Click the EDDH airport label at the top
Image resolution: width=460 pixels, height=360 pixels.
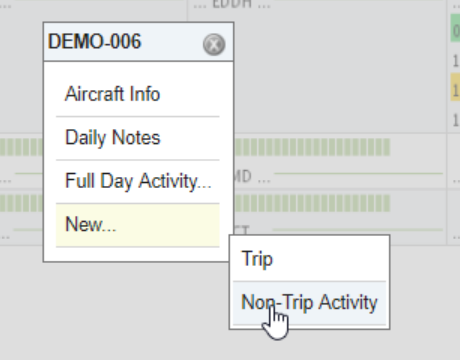point(232,4)
